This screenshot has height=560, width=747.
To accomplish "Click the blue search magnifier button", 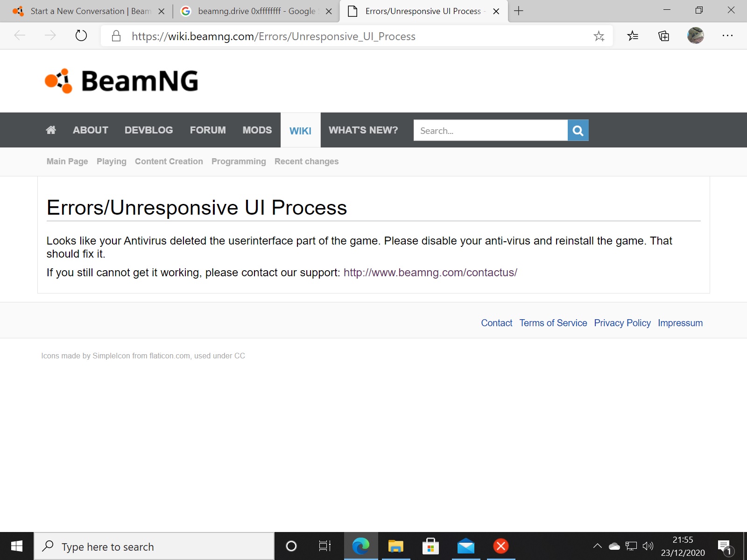I will (578, 130).
